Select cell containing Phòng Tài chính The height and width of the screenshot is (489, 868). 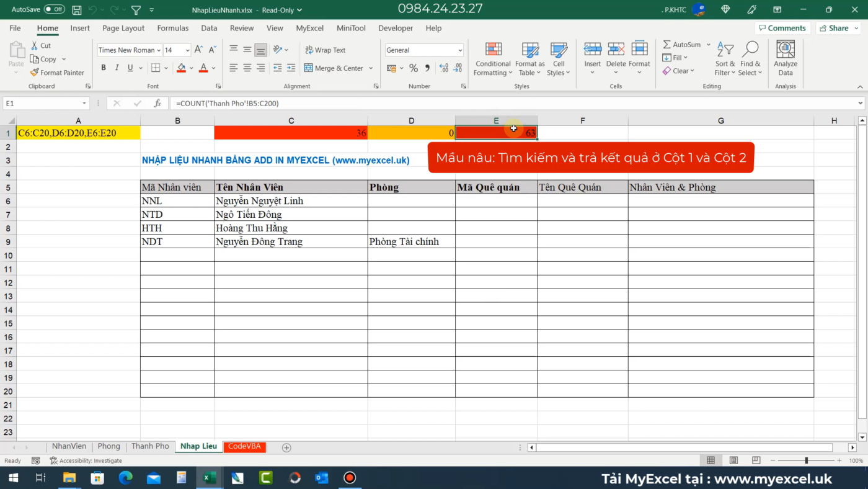pos(411,241)
